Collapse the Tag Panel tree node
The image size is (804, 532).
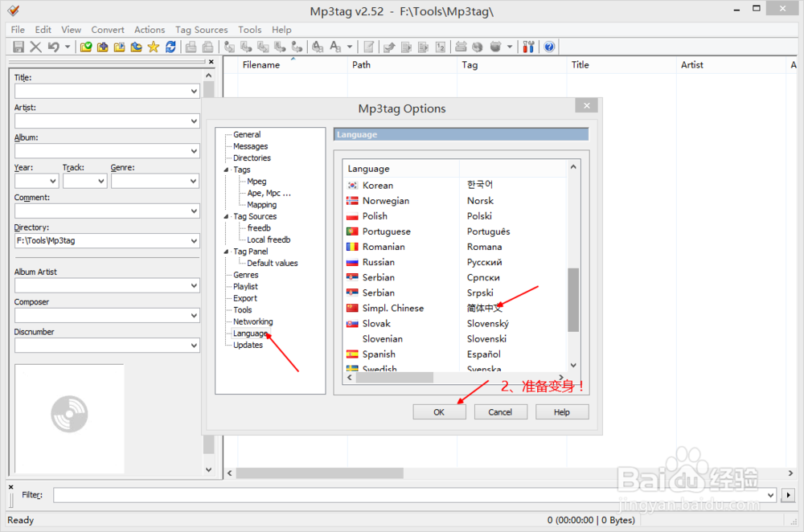pyautogui.click(x=226, y=252)
